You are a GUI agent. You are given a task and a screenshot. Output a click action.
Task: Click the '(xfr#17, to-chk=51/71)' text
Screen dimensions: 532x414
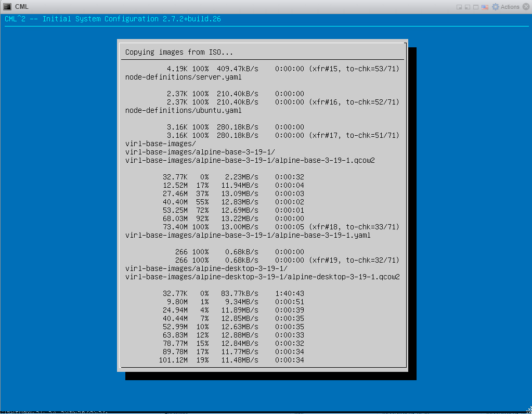(354, 135)
